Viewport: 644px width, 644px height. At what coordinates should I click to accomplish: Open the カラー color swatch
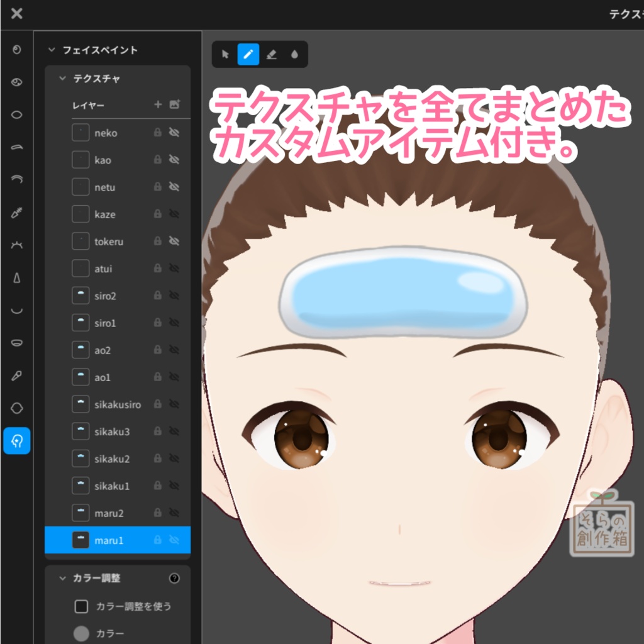pyautogui.click(x=81, y=633)
